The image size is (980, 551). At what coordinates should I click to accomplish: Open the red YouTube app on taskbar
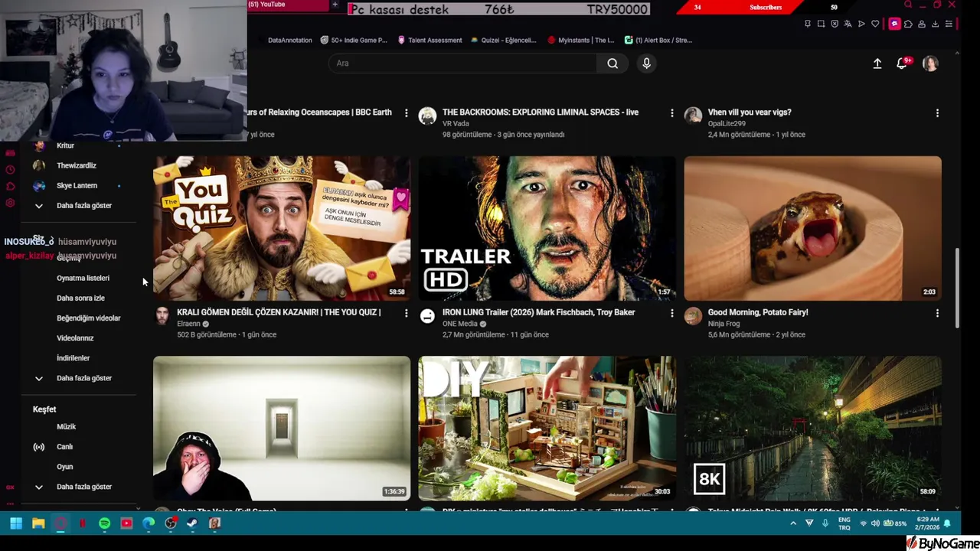tap(126, 523)
